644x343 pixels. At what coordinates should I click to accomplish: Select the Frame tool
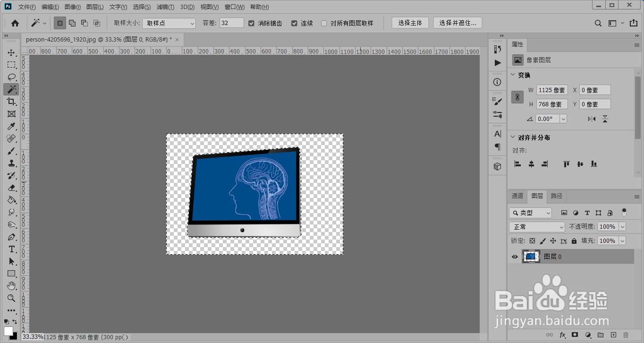click(x=11, y=114)
